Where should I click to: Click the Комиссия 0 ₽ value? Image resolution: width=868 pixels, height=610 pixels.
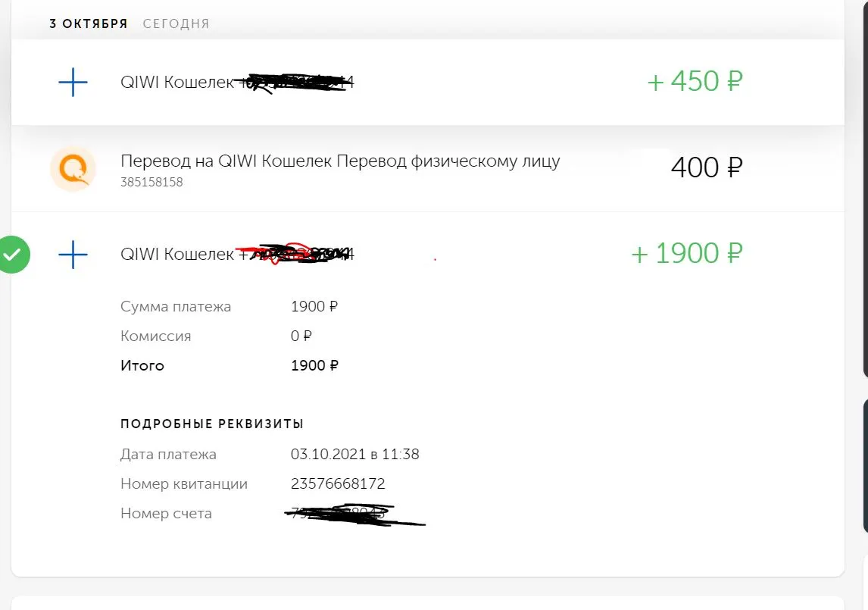(301, 336)
